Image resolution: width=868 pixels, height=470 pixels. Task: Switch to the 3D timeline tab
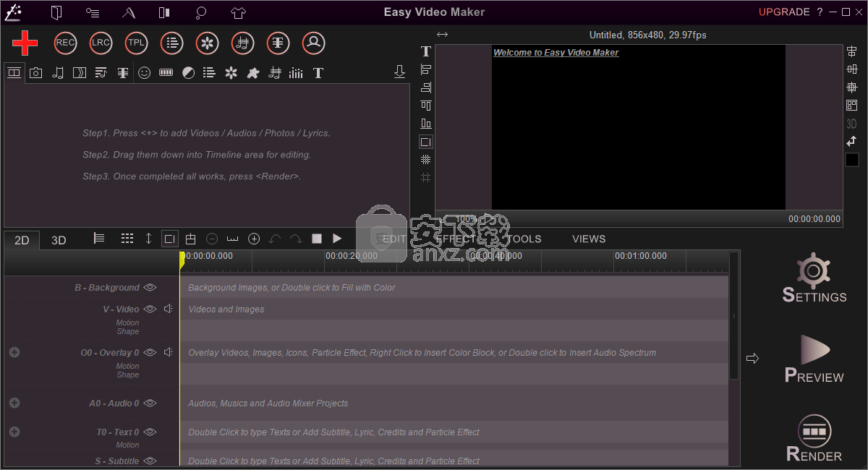[x=59, y=240]
